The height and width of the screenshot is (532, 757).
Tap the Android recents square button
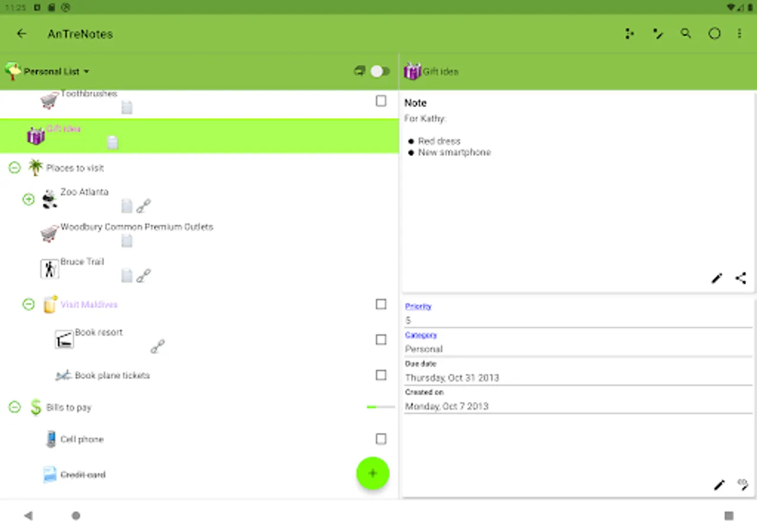tap(729, 515)
